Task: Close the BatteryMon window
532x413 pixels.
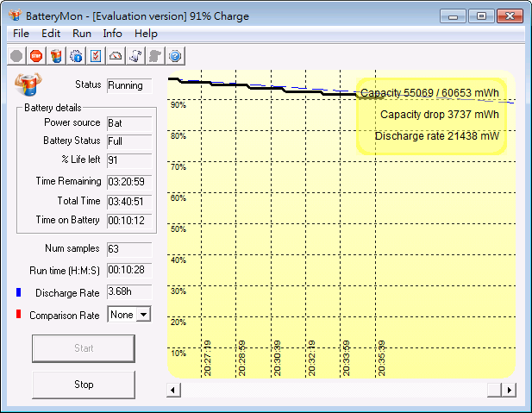Action: click(x=510, y=16)
